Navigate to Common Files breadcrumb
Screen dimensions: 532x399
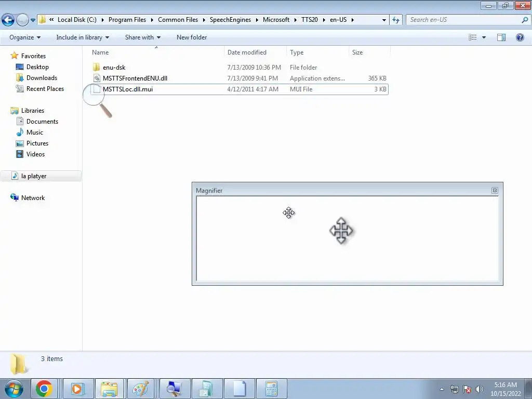click(178, 20)
